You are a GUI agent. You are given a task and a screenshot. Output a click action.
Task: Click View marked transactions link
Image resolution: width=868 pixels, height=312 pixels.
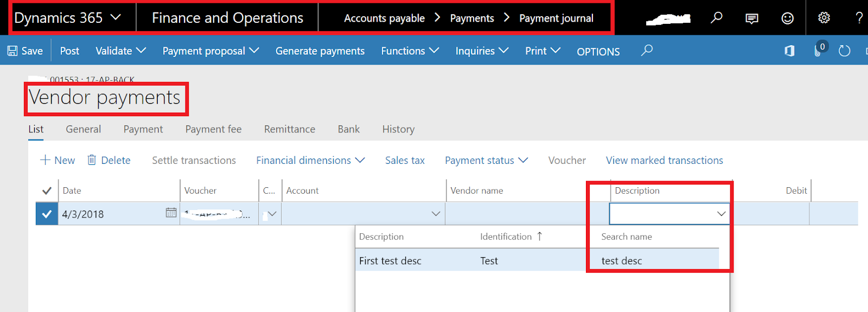click(664, 160)
